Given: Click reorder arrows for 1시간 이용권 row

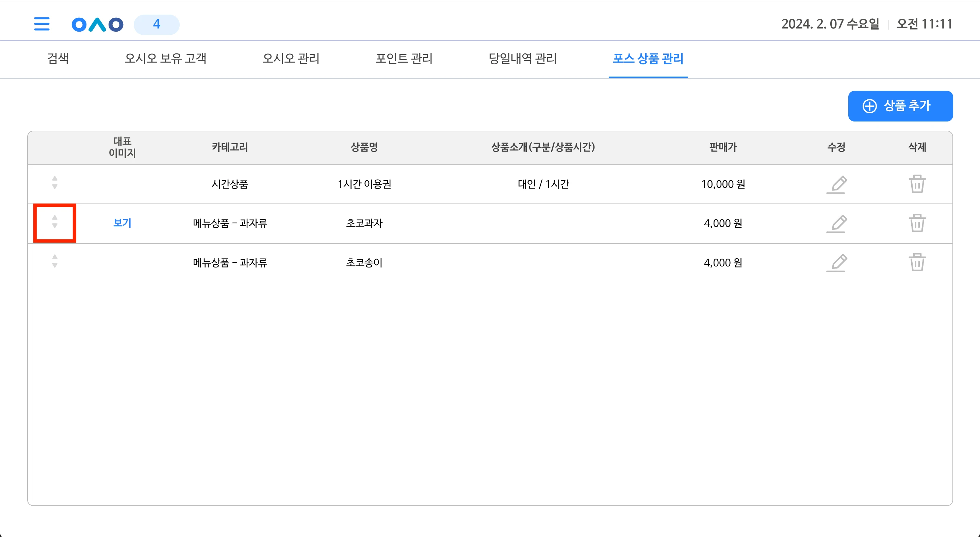Looking at the screenshot, I should tap(55, 182).
